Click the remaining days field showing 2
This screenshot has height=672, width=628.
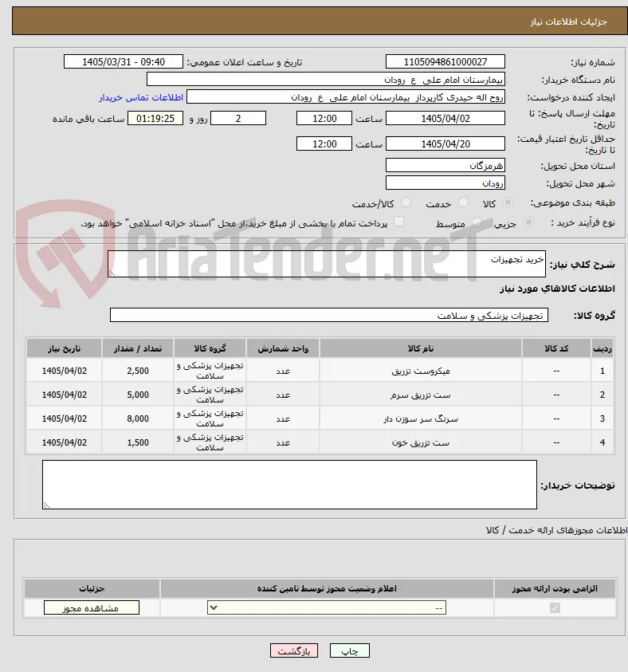coord(238,118)
